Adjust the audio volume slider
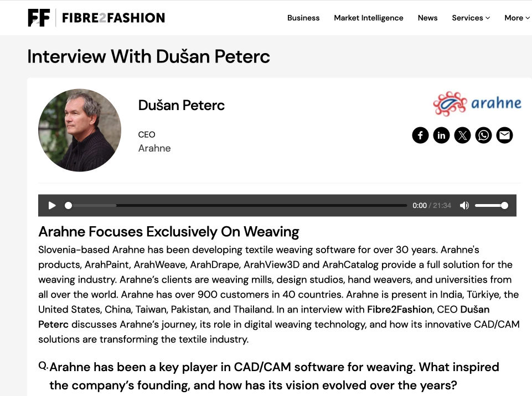532x396 pixels. [491, 205]
